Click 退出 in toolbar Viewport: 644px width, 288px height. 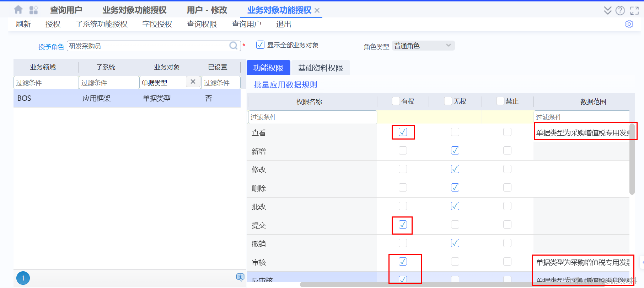point(284,24)
